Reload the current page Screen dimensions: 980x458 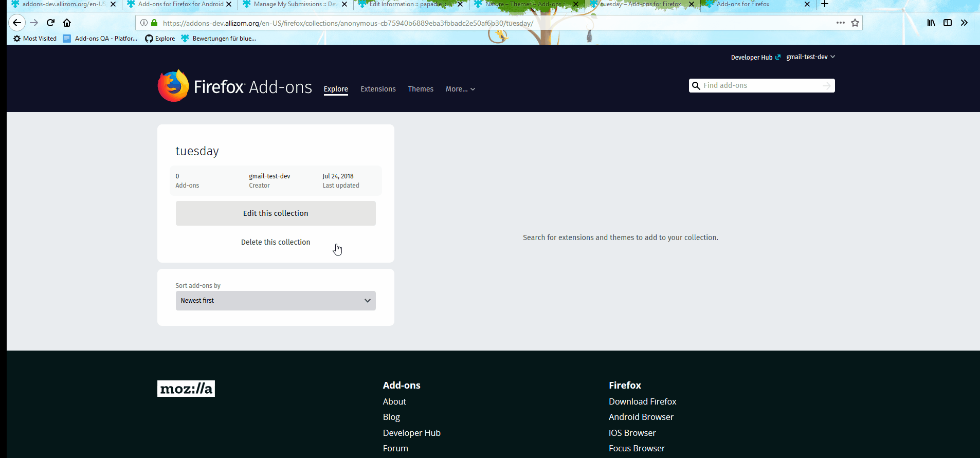click(x=50, y=23)
